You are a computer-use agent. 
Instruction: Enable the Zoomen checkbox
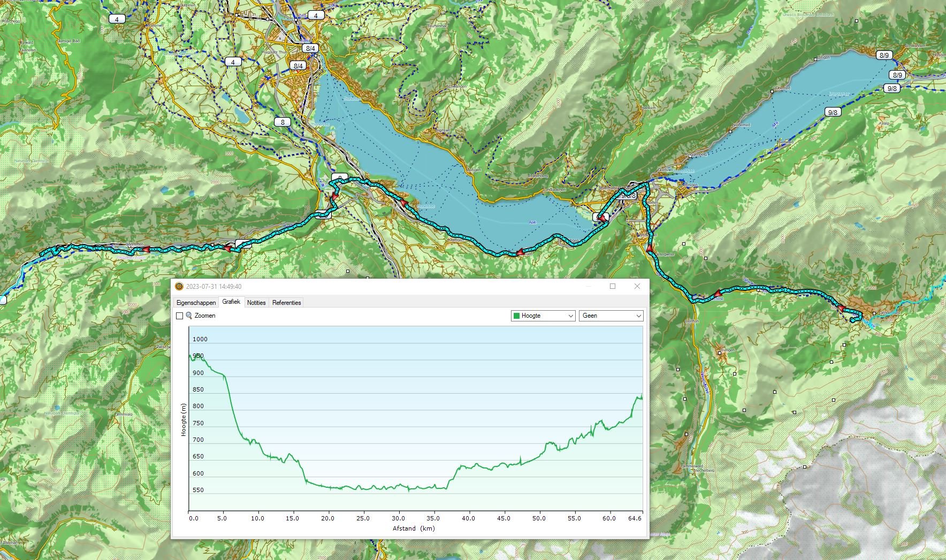coord(180,316)
